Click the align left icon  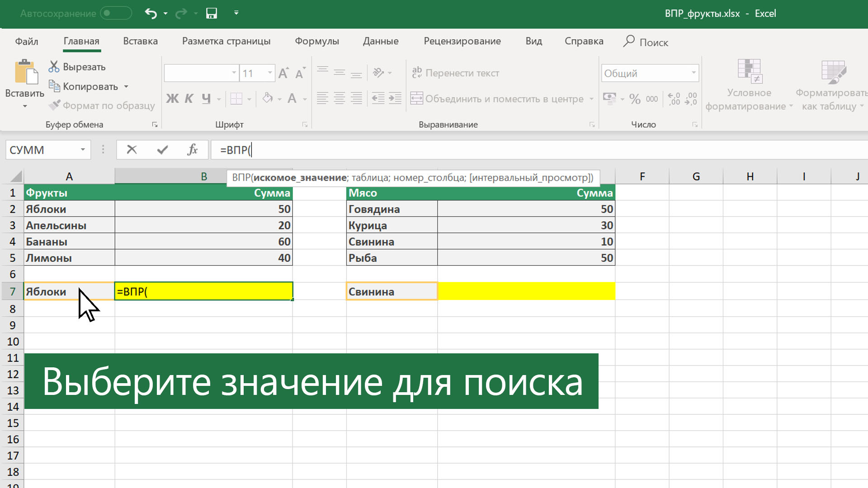tap(322, 98)
